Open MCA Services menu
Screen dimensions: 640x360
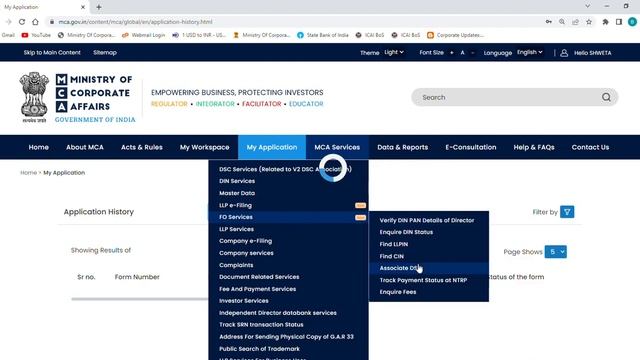[337, 147]
